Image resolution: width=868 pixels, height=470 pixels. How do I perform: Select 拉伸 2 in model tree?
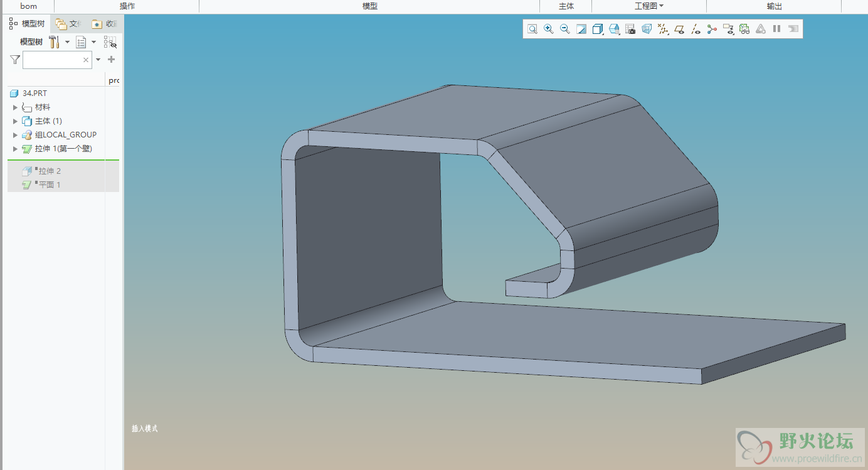[49, 171]
